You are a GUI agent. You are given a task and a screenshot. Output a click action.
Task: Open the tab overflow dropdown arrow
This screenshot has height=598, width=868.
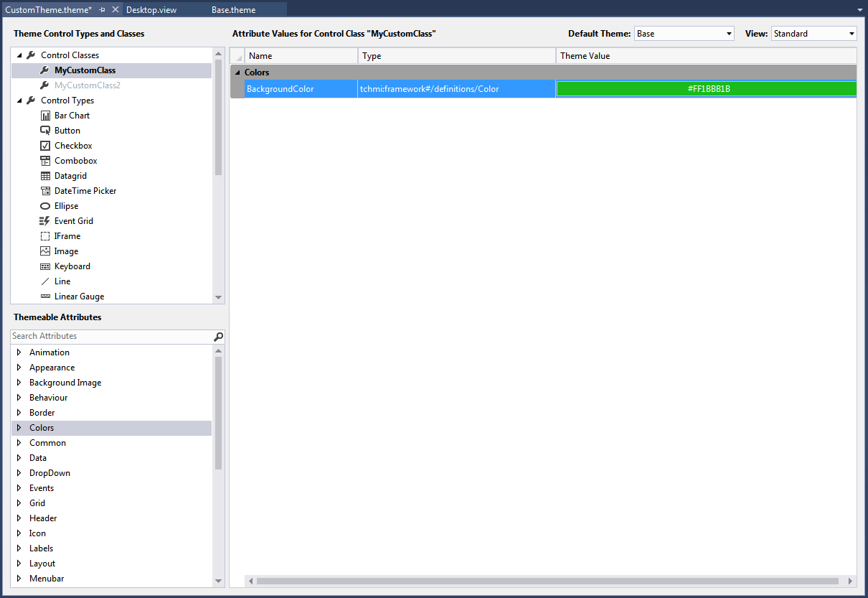pyautogui.click(x=859, y=10)
